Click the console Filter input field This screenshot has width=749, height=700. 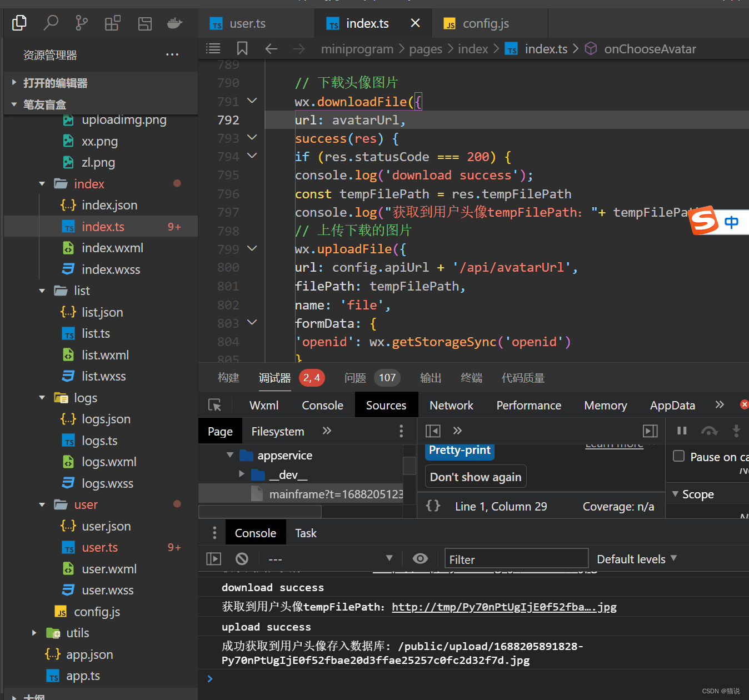point(516,559)
